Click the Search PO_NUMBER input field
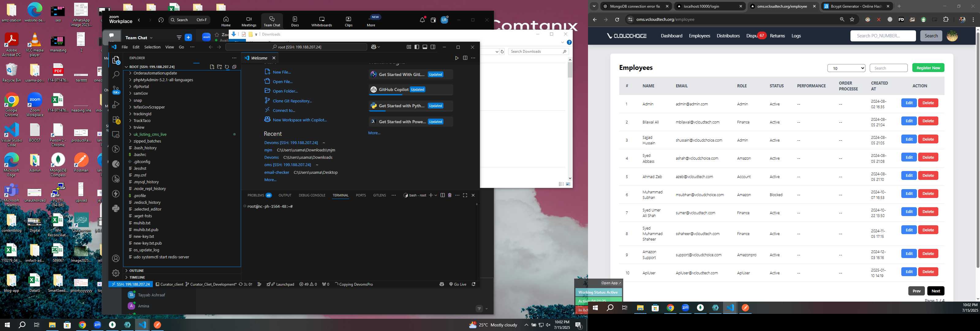Image resolution: width=980 pixels, height=331 pixels. tap(883, 36)
